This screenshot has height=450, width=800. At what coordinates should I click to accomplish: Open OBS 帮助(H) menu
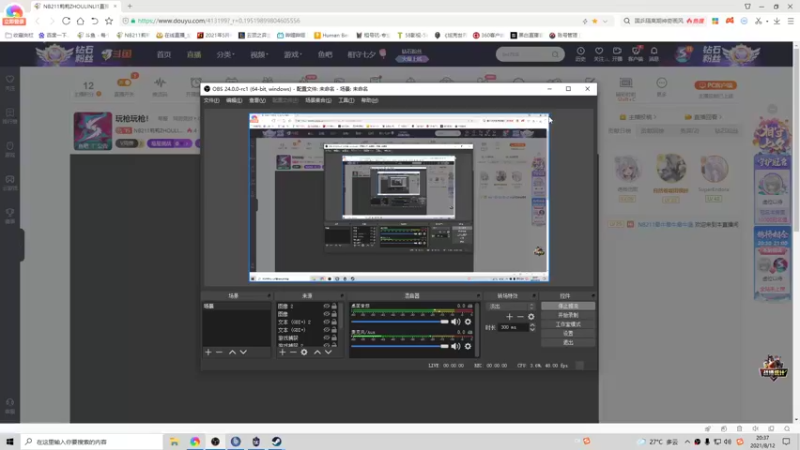(x=369, y=101)
